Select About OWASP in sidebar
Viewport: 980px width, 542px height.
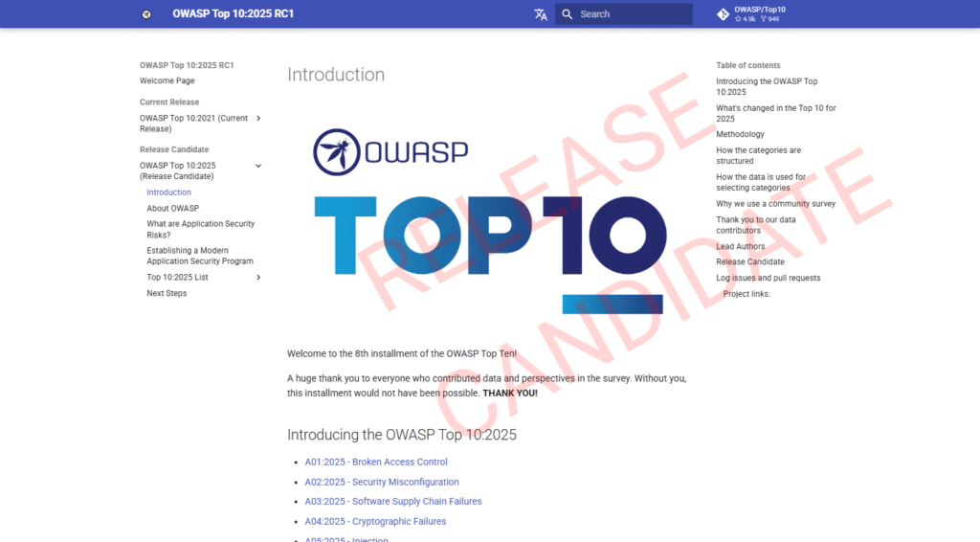pyautogui.click(x=173, y=208)
